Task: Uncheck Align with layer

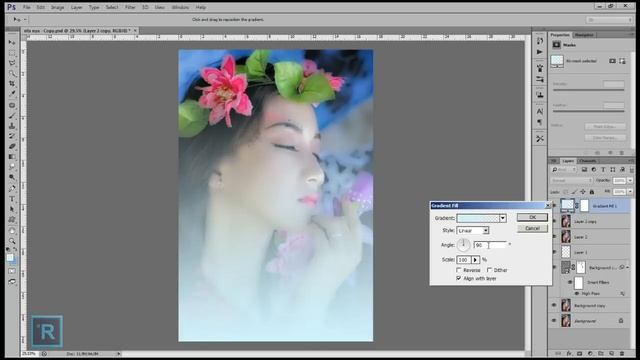Action: pyautogui.click(x=459, y=278)
